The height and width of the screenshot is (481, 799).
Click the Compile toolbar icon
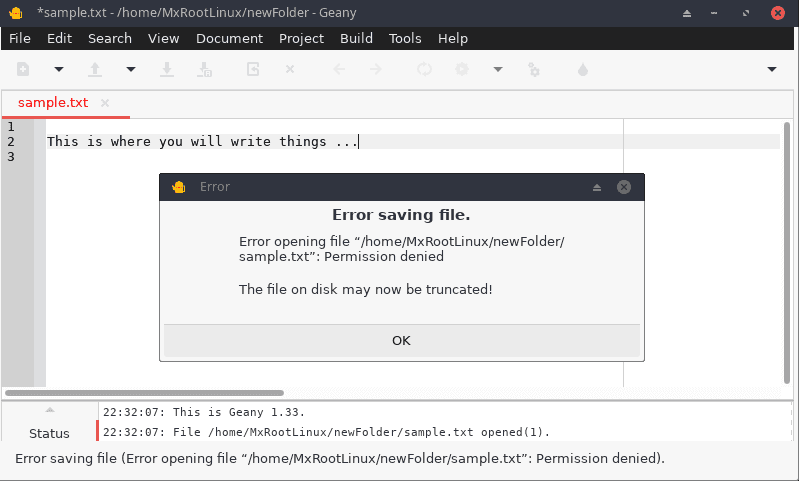[424, 69]
